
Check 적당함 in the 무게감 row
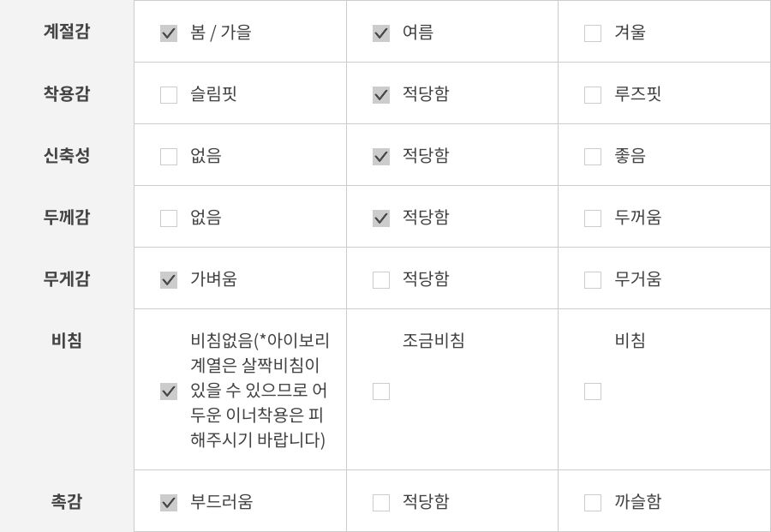pos(381,280)
